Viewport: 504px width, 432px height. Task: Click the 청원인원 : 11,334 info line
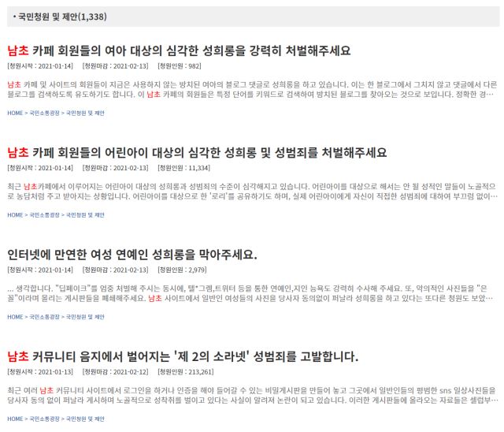pos(183,168)
